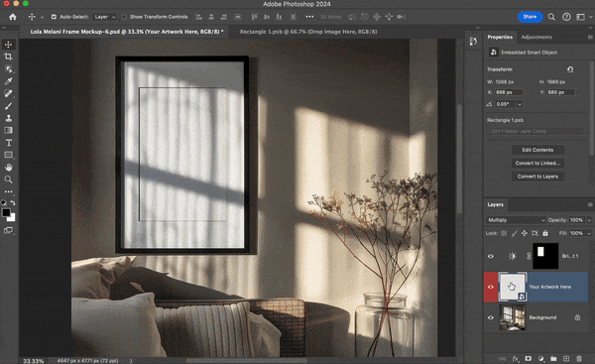Open the Move tool preset picker arrow
595x364 pixels.
point(42,17)
